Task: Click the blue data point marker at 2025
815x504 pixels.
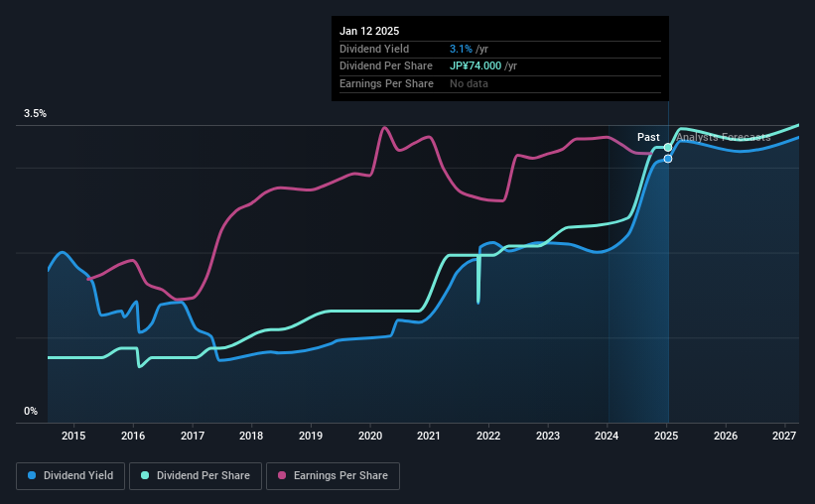Action: pyautogui.click(x=668, y=159)
